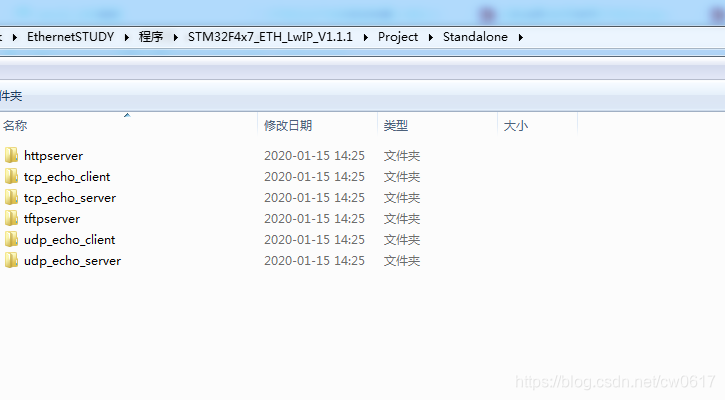Select the udp_echo_server folder name

[72, 261]
